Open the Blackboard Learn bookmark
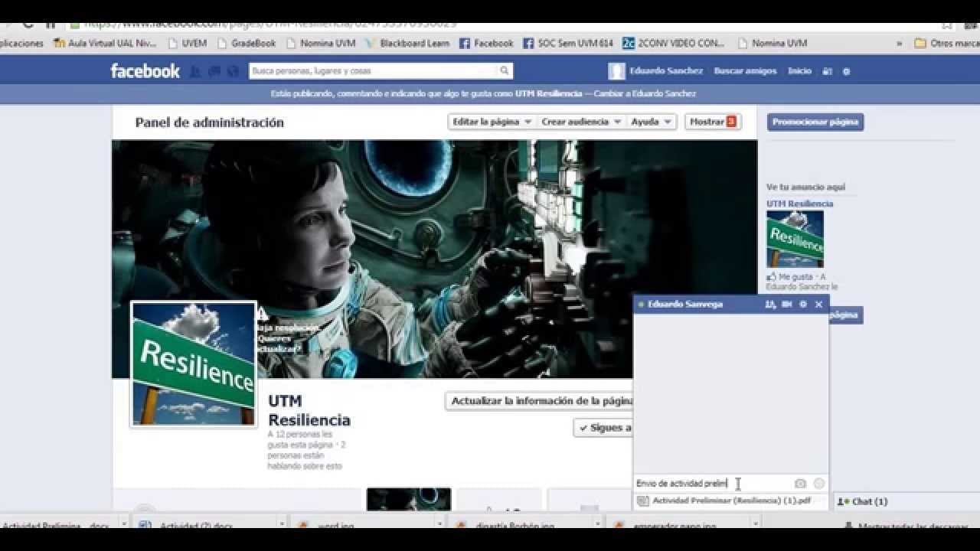The image size is (980, 551). [413, 43]
